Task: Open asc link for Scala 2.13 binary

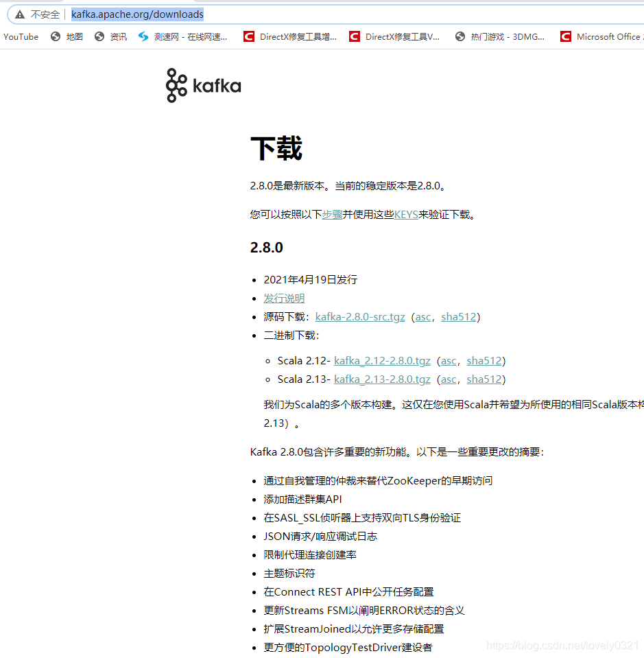Action: click(x=449, y=379)
